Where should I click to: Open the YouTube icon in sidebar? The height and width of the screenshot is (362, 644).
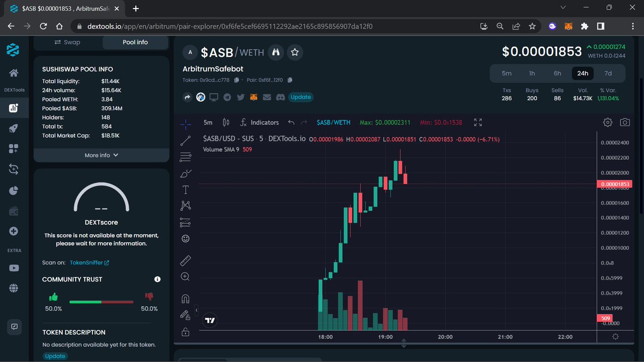click(x=13, y=268)
